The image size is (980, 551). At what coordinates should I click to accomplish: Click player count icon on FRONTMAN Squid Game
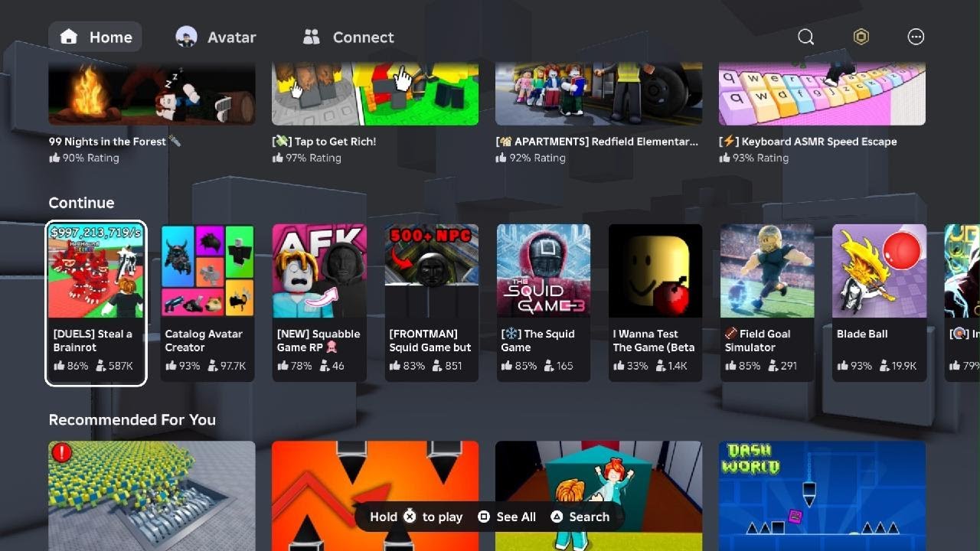(x=436, y=366)
